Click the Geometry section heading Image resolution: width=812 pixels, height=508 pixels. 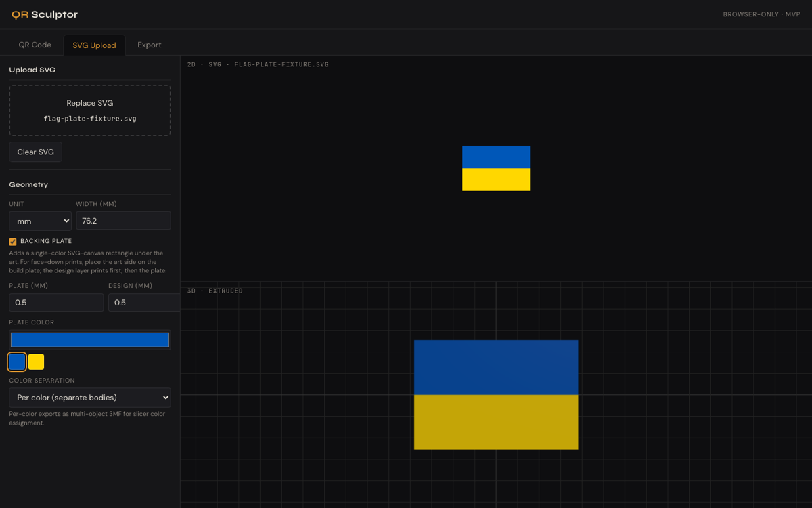pyautogui.click(x=28, y=184)
